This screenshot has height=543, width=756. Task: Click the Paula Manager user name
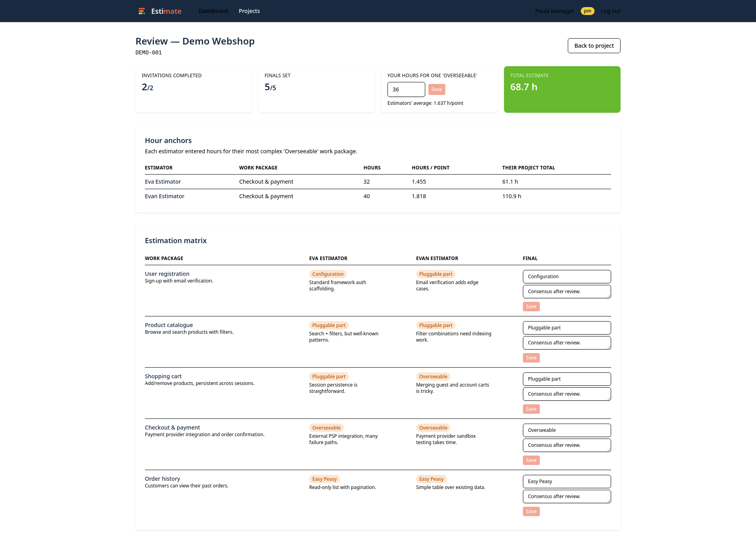(x=554, y=11)
